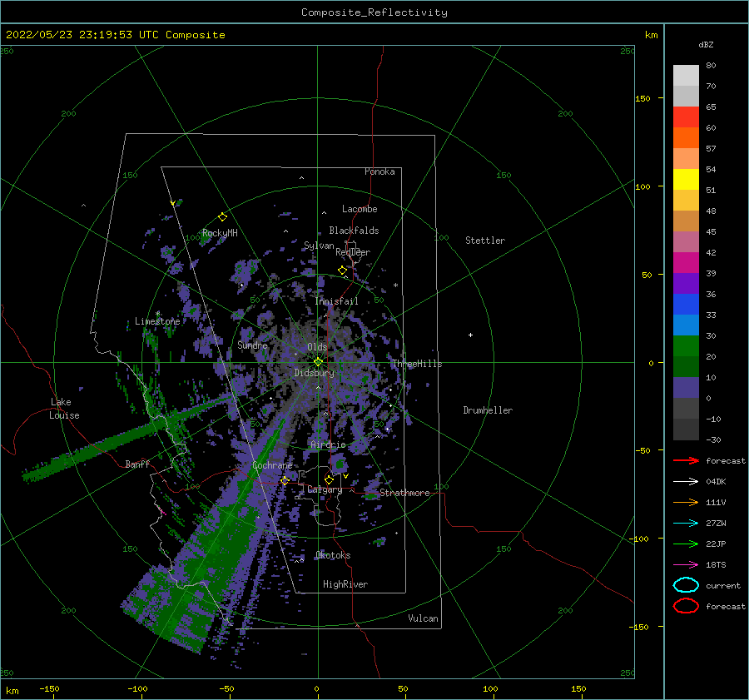Image resolution: width=749 pixels, height=700 pixels.
Task: Click the Ponoka label on map
Action: (x=379, y=171)
